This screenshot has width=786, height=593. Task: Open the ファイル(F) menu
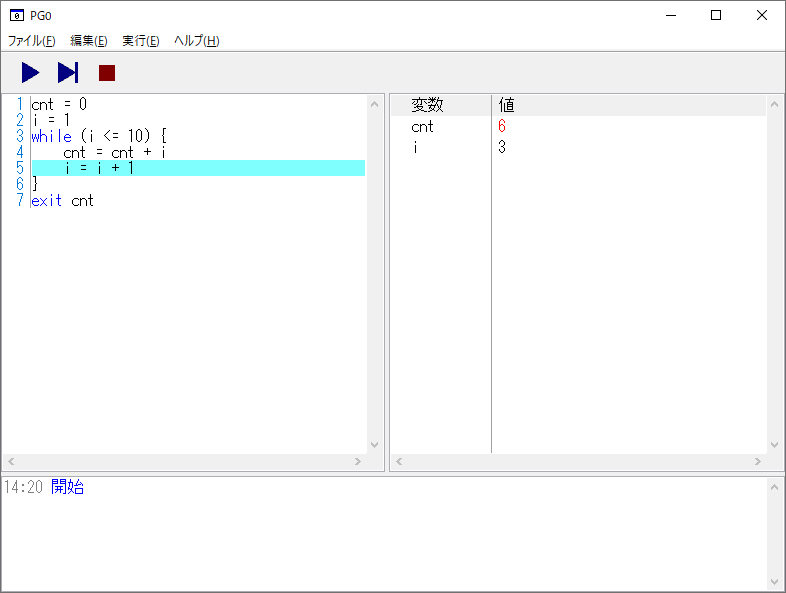click(32, 41)
